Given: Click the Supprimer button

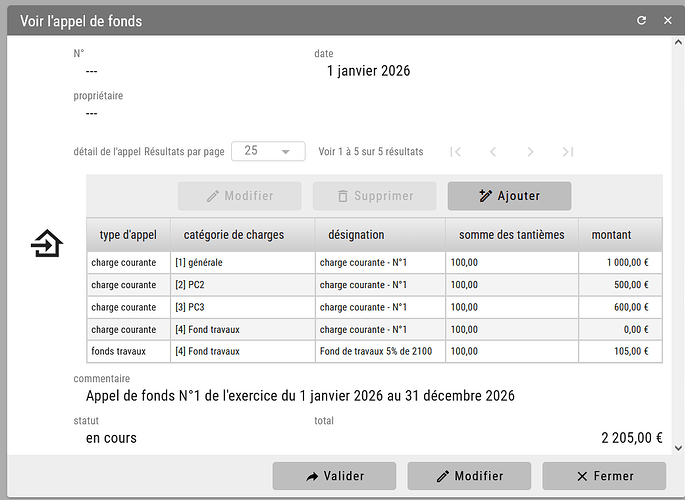Looking at the screenshot, I should [374, 196].
